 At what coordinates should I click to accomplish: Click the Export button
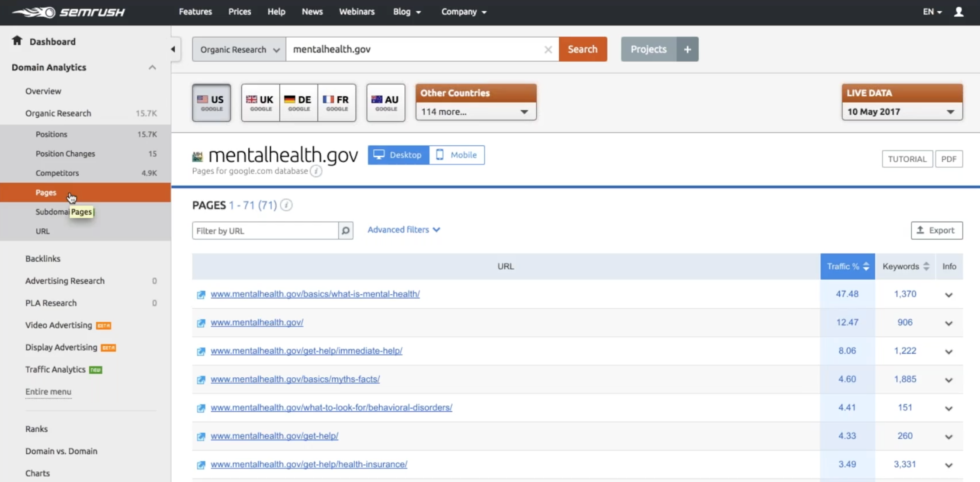click(937, 231)
